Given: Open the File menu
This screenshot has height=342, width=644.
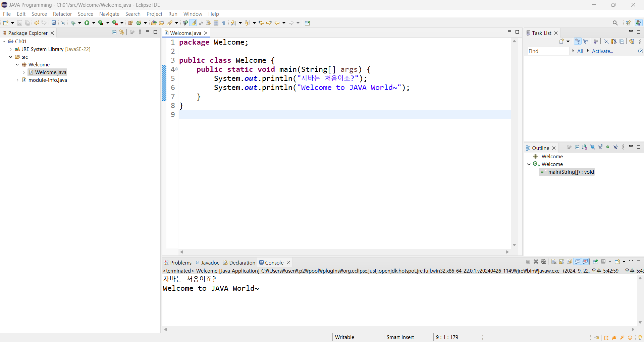Looking at the screenshot, I should (x=7, y=14).
